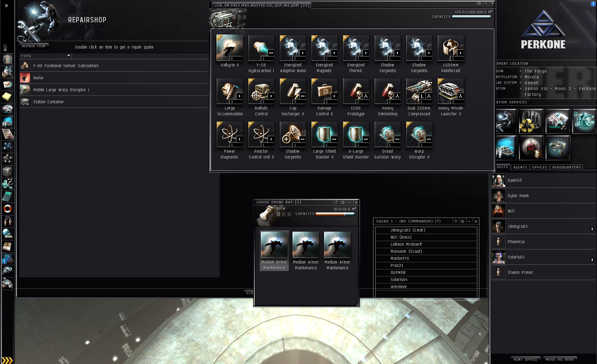The width and height of the screenshot is (597, 364).
Task: Open the mail envelope icon in sidebar
Action: 7,84
